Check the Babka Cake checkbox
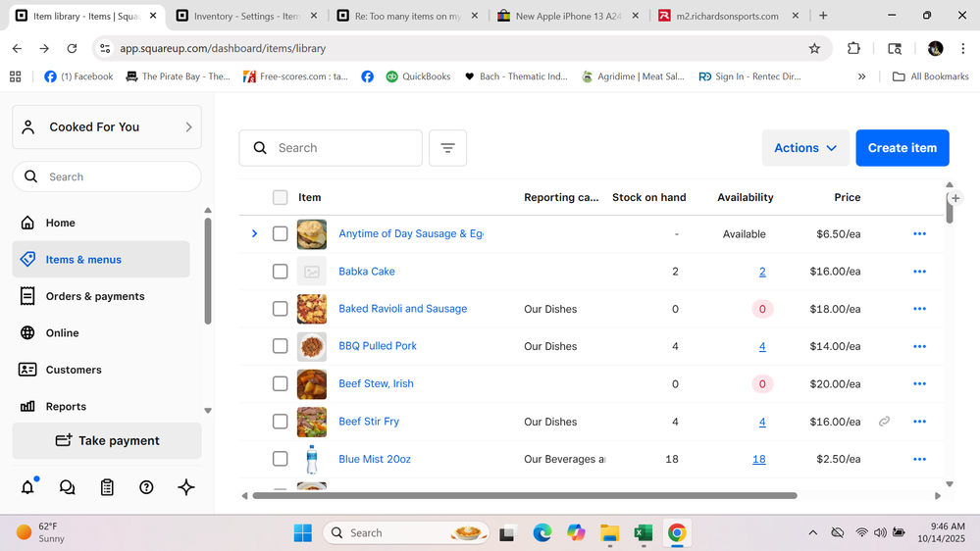Image resolution: width=980 pixels, height=551 pixels. 281,272
